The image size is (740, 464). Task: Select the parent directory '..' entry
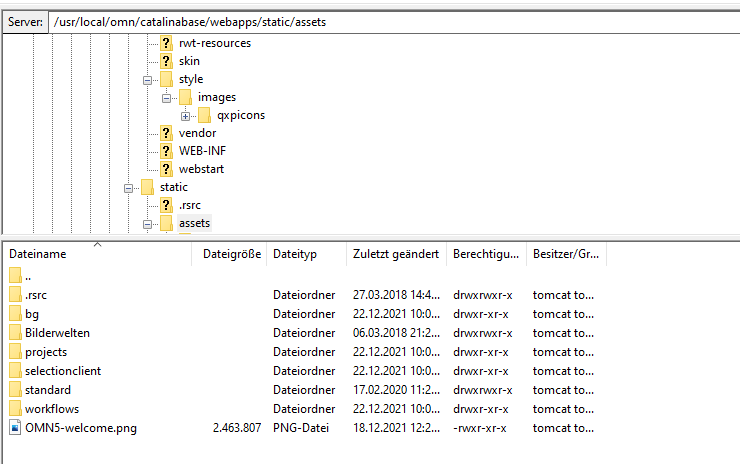point(28,276)
